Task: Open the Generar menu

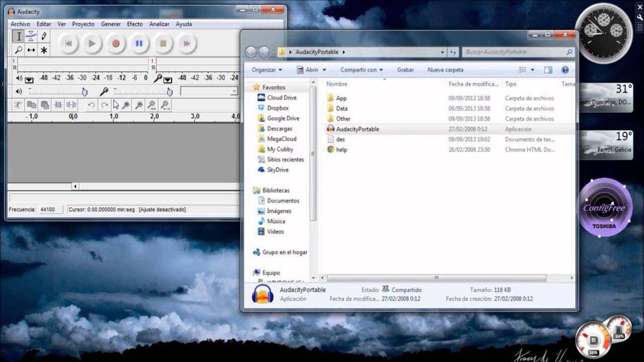Action: click(x=111, y=24)
